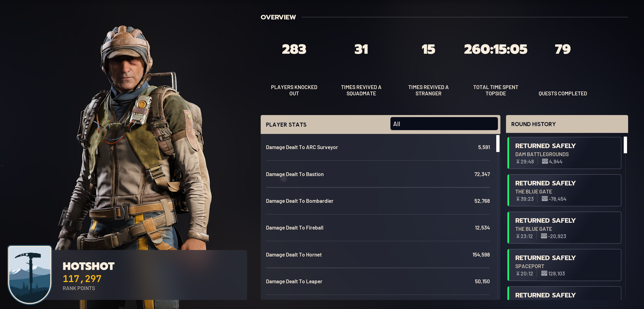The image size is (644, 309).
Task: Select the Damage Dealt To Hornet row
Action: 378,255
